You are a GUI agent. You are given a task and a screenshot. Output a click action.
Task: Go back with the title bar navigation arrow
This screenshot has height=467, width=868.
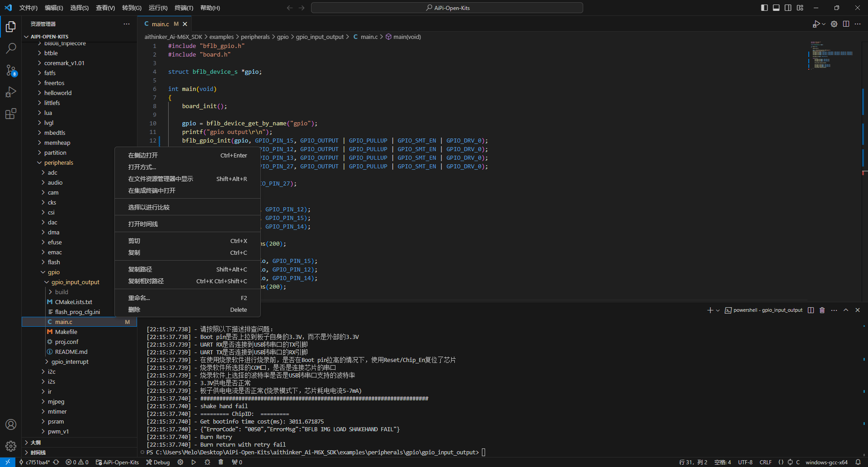coord(290,8)
